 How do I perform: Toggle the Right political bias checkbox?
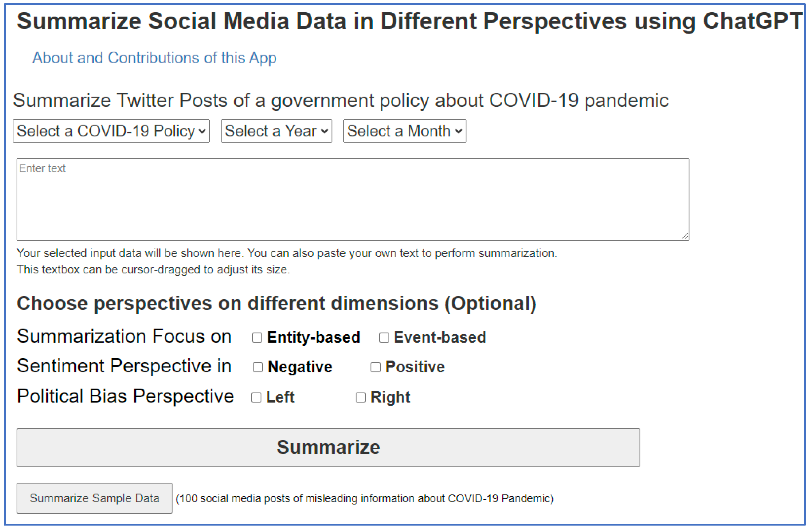tap(360, 398)
